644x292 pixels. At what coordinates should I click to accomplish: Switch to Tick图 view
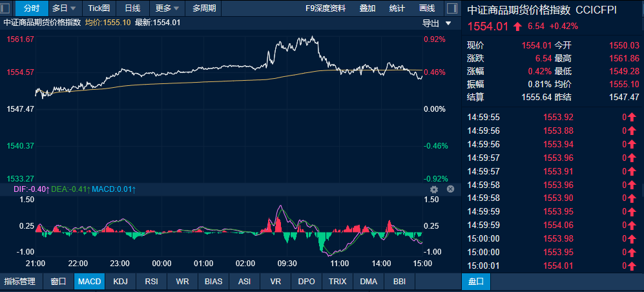tap(99, 8)
